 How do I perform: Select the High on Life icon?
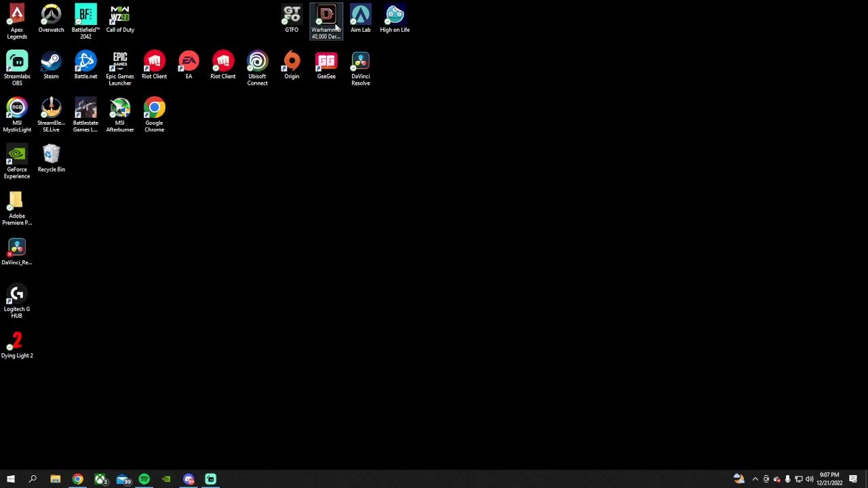coord(395,19)
